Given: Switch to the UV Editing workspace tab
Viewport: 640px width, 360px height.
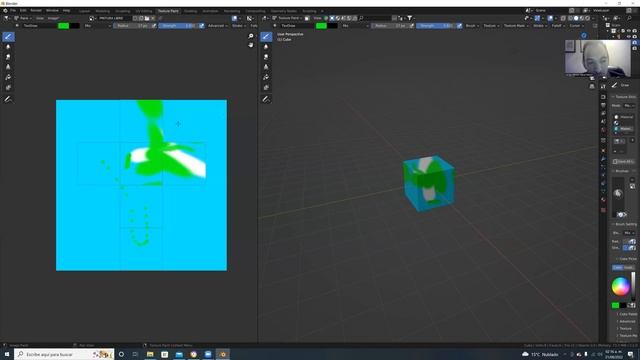Looking at the screenshot, I should [144, 11].
